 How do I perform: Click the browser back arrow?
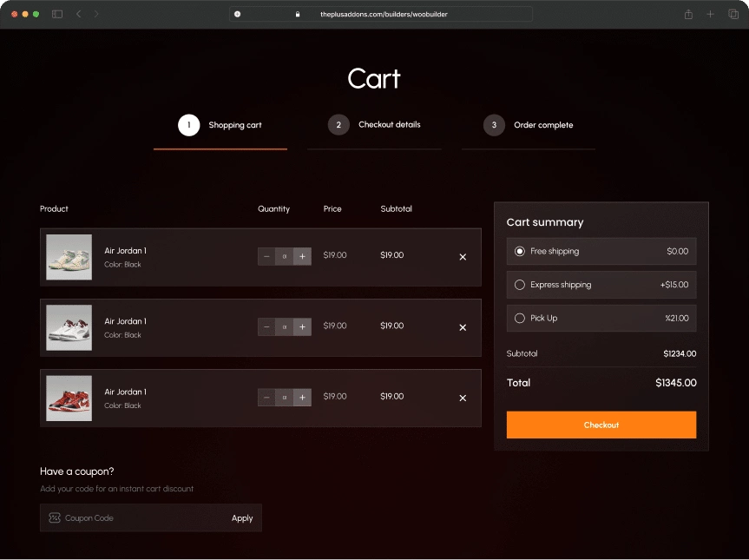click(77, 14)
